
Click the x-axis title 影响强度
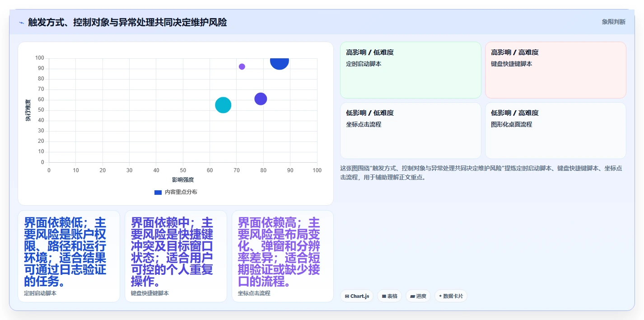(x=183, y=180)
